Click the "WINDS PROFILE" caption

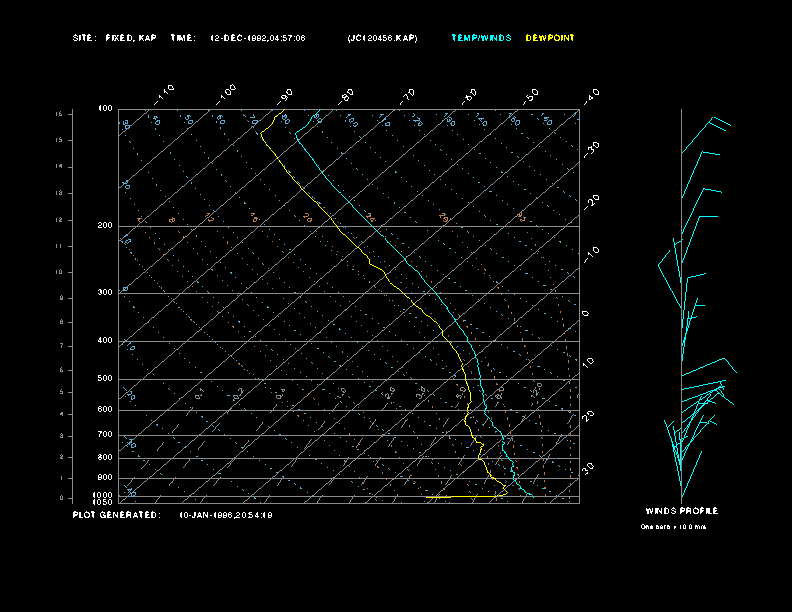[681, 511]
